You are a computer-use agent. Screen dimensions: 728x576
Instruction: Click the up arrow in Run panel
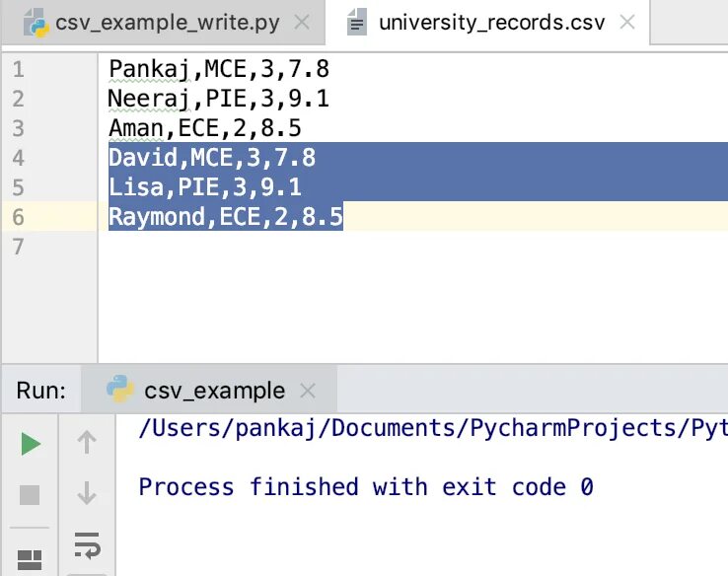point(87,444)
